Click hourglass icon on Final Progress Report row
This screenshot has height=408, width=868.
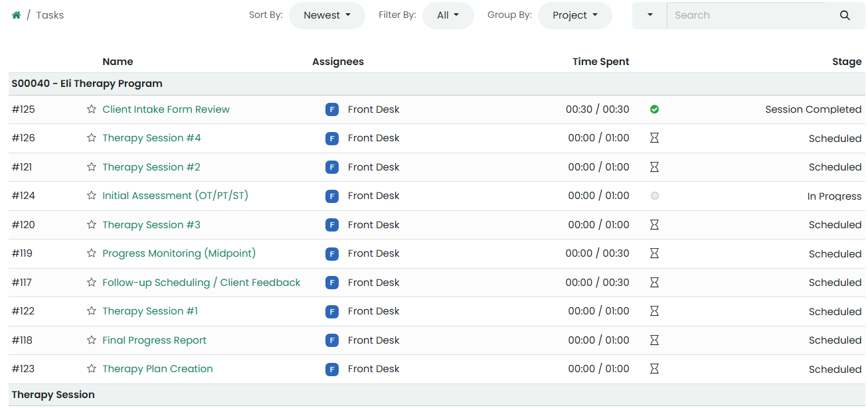(654, 340)
